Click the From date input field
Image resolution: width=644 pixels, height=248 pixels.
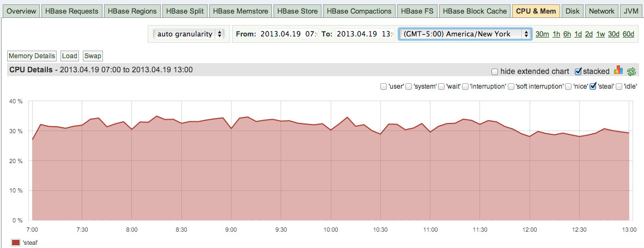click(x=289, y=34)
